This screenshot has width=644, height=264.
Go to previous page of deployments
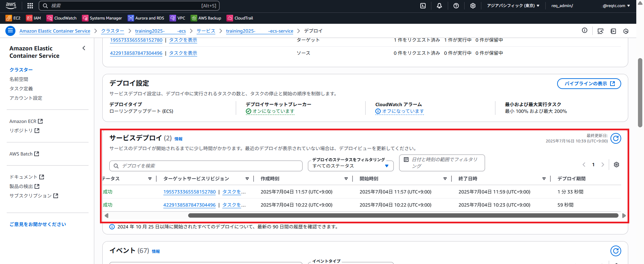[584, 165]
